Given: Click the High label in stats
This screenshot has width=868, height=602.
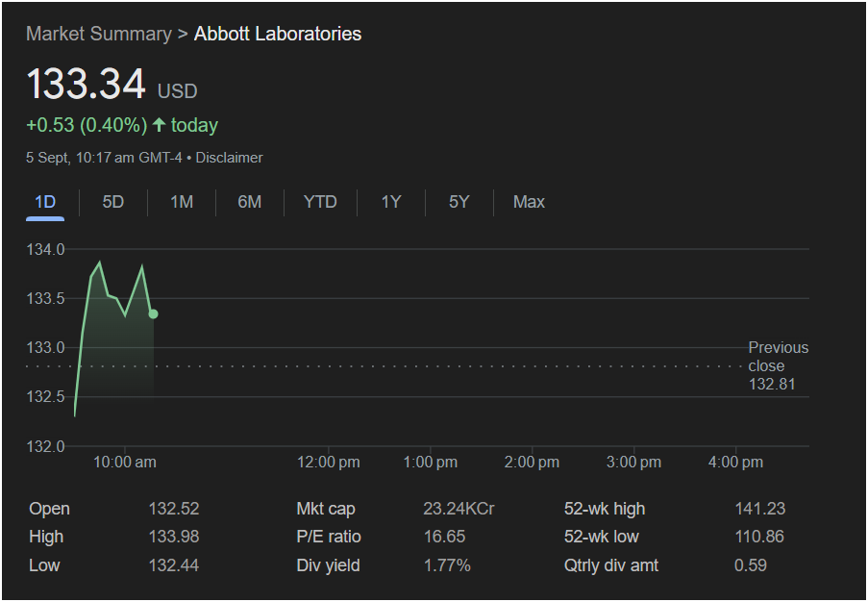Looking at the screenshot, I should coord(46,537).
